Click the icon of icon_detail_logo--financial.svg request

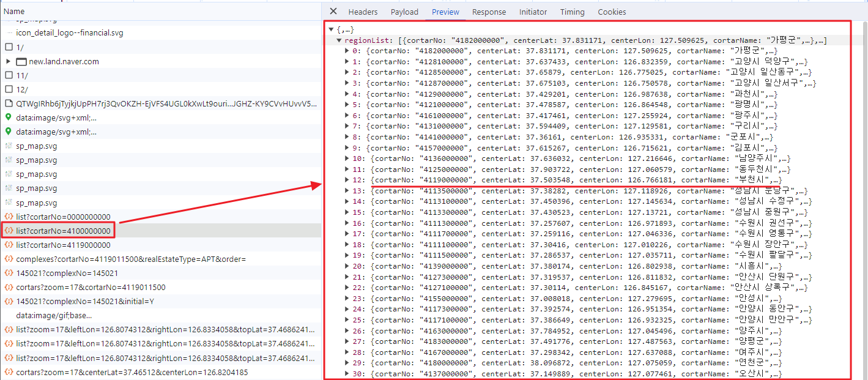[x=9, y=33]
